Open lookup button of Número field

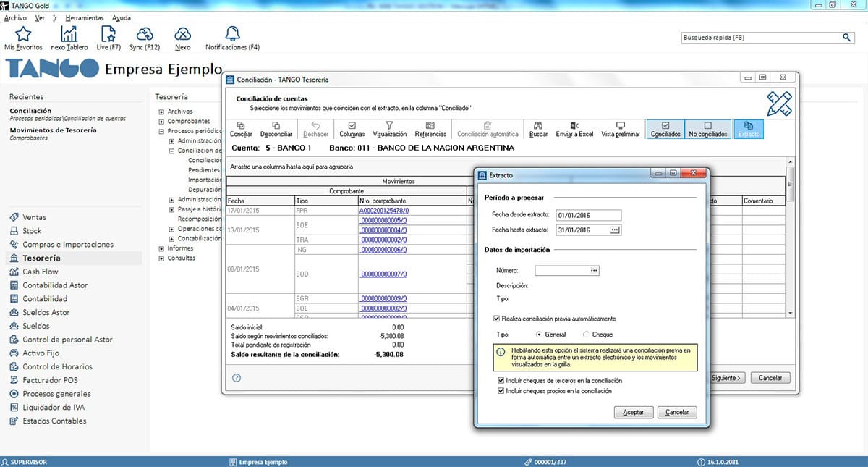click(594, 271)
